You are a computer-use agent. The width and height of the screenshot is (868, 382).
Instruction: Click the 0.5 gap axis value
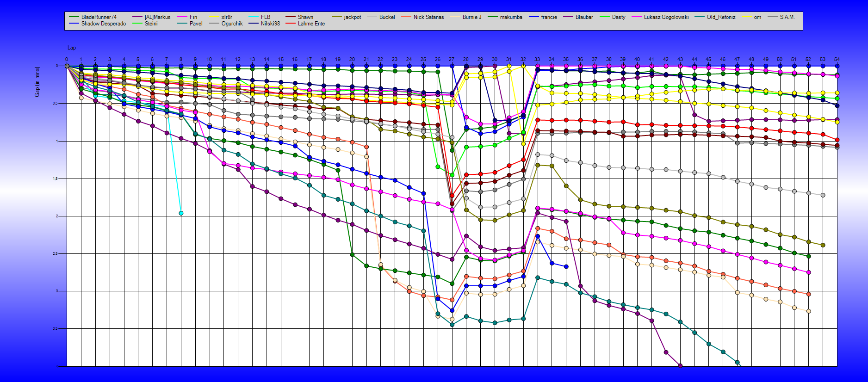(55, 103)
